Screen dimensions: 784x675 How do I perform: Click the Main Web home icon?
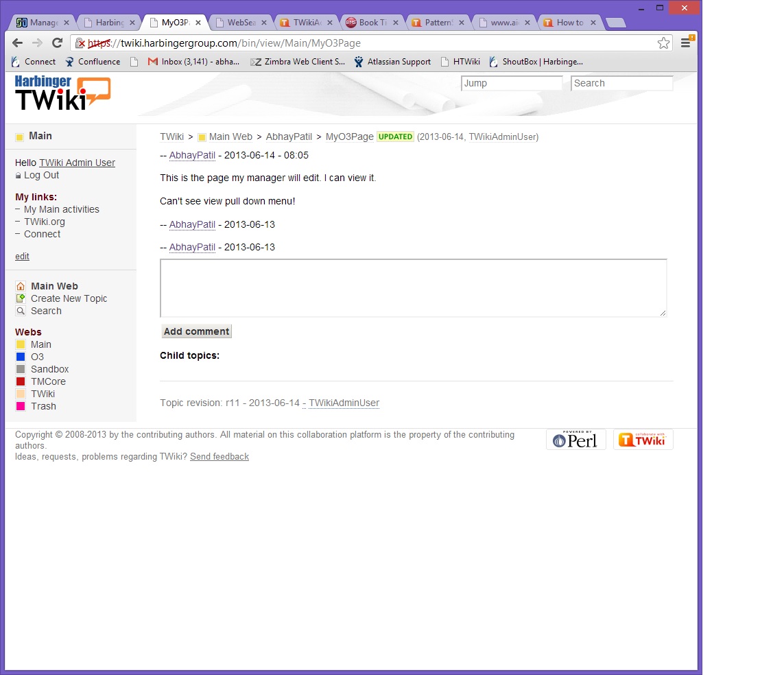[21, 286]
